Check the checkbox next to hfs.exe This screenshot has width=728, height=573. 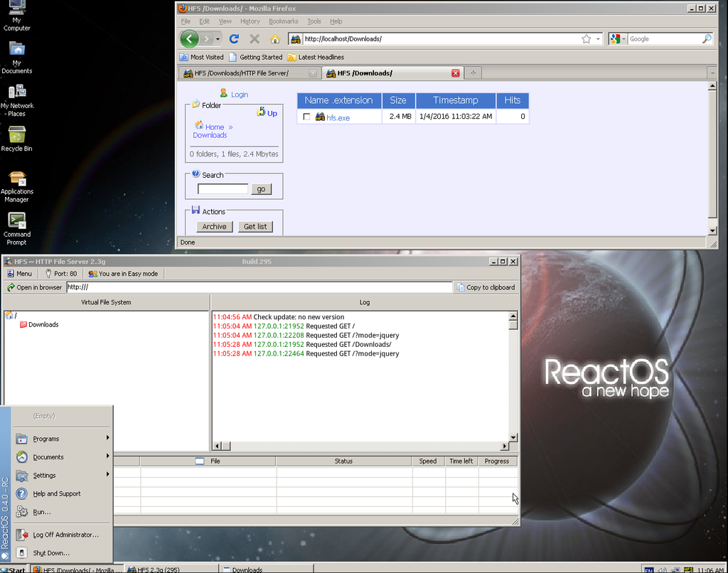click(x=305, y=116)
